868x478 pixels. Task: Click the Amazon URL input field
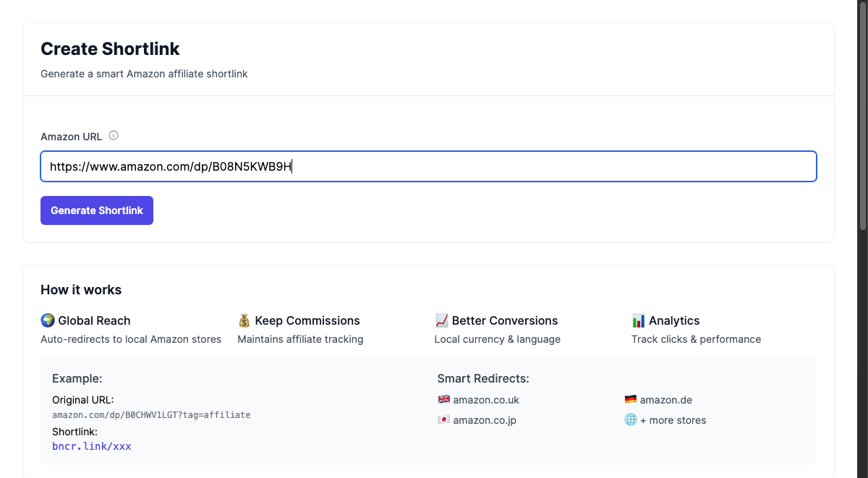(428, 166)
